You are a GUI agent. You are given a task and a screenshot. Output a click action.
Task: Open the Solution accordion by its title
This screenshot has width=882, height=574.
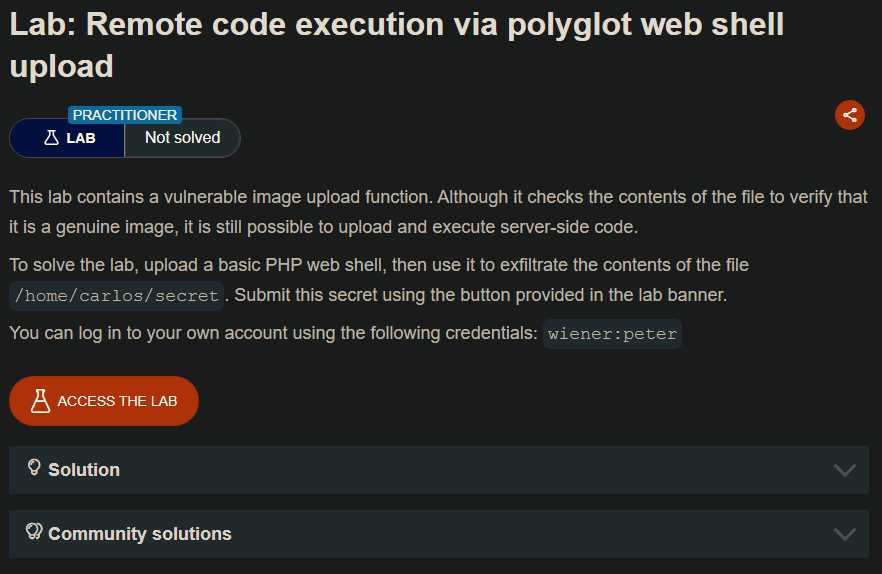84,470
